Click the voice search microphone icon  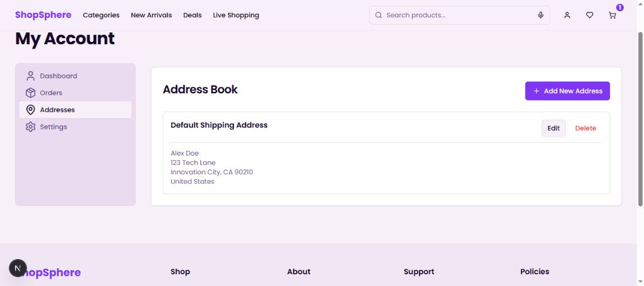(540, 15)
